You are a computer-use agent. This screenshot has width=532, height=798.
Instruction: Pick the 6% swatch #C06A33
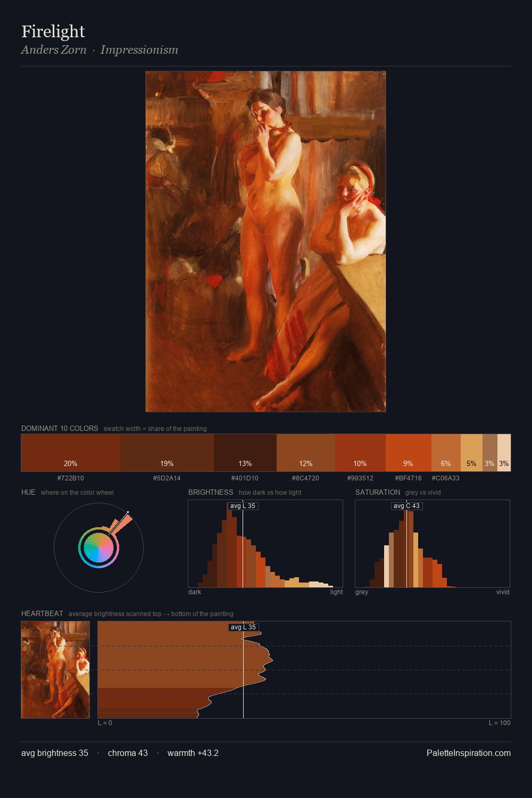446,453
